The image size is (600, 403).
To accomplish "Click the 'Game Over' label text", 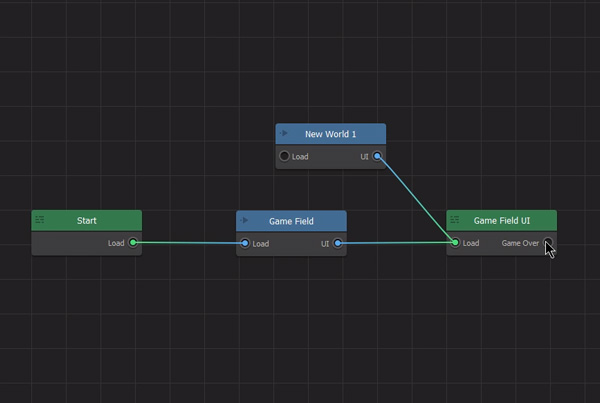I will 520,243.
